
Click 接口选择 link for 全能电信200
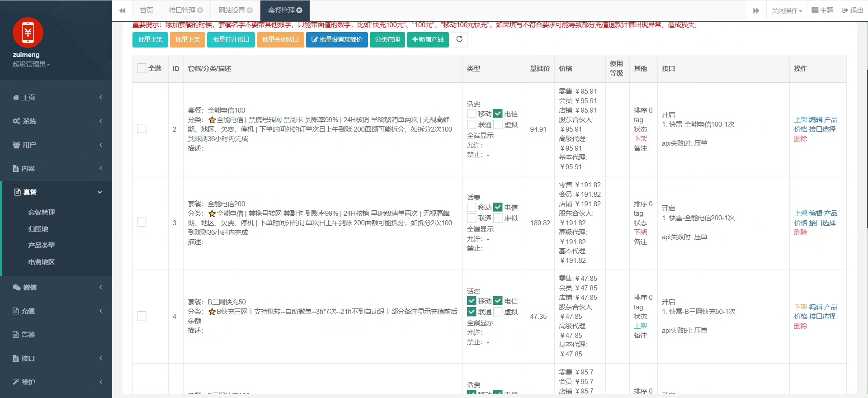pos(822,223)
